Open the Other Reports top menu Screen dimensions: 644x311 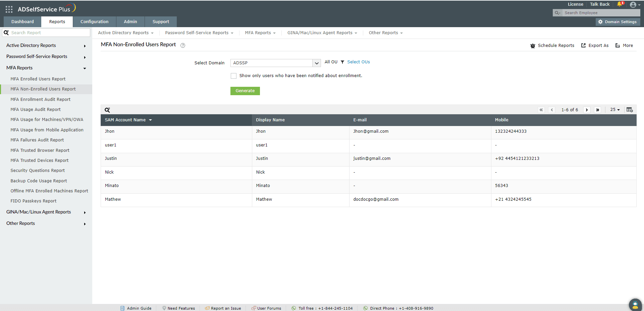385,33
